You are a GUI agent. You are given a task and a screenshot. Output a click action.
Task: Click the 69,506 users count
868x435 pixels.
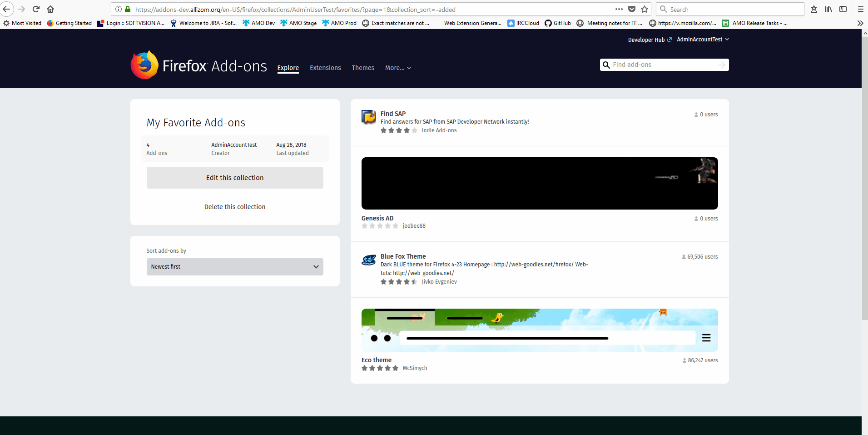click(x=699, y=257)
